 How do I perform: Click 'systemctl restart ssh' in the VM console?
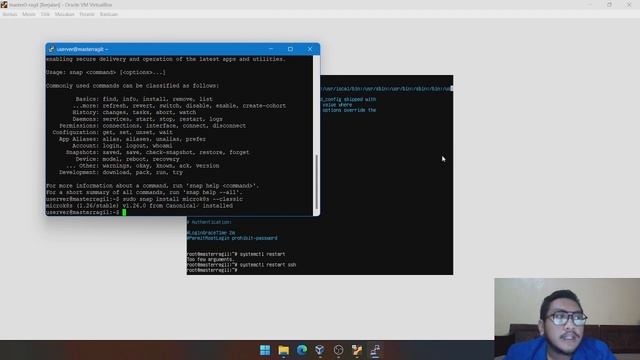pos(268,265)
